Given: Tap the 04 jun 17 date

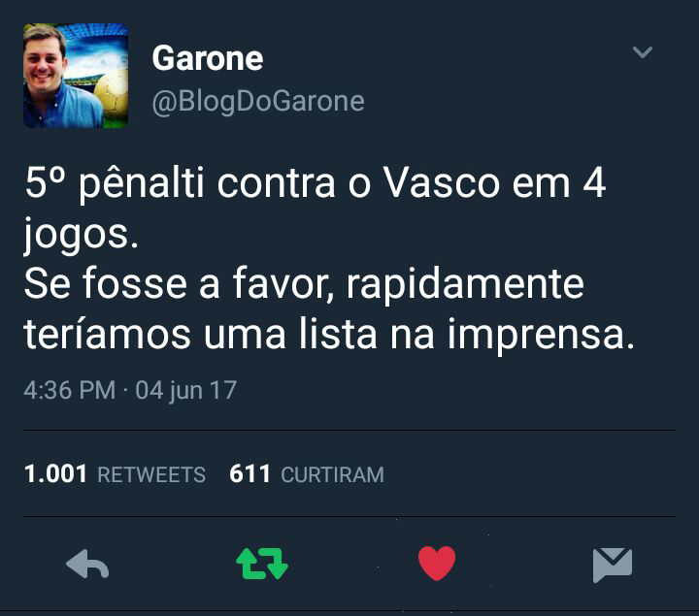Looking at the screenshot, I should tap(185, 391).
